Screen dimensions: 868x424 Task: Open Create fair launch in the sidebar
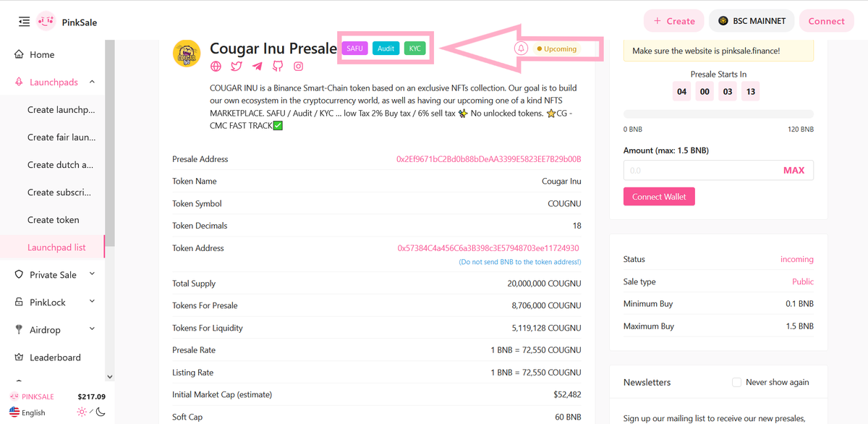pos(61,137)
